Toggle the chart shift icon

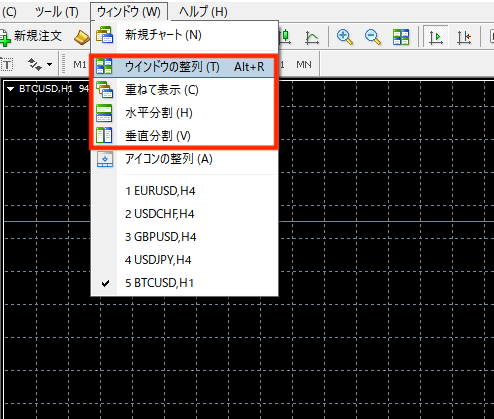464,37
